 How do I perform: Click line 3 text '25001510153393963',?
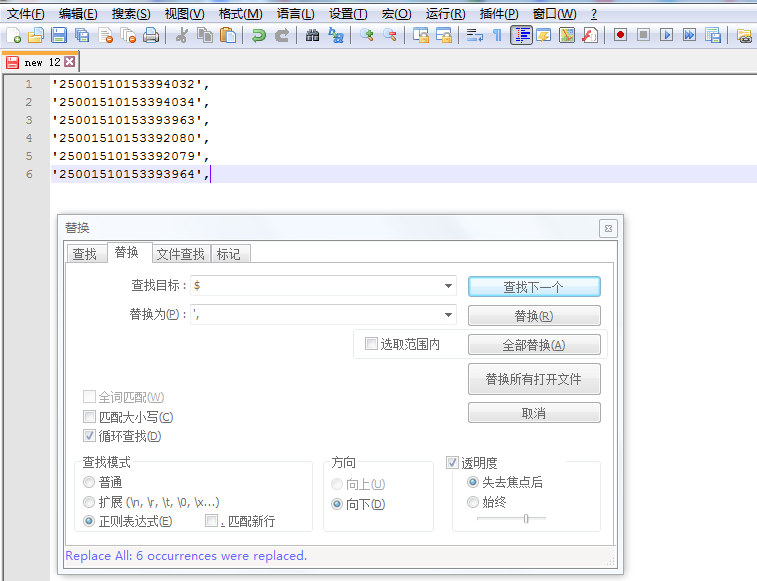pyautogui.click(x=131, y=120)
